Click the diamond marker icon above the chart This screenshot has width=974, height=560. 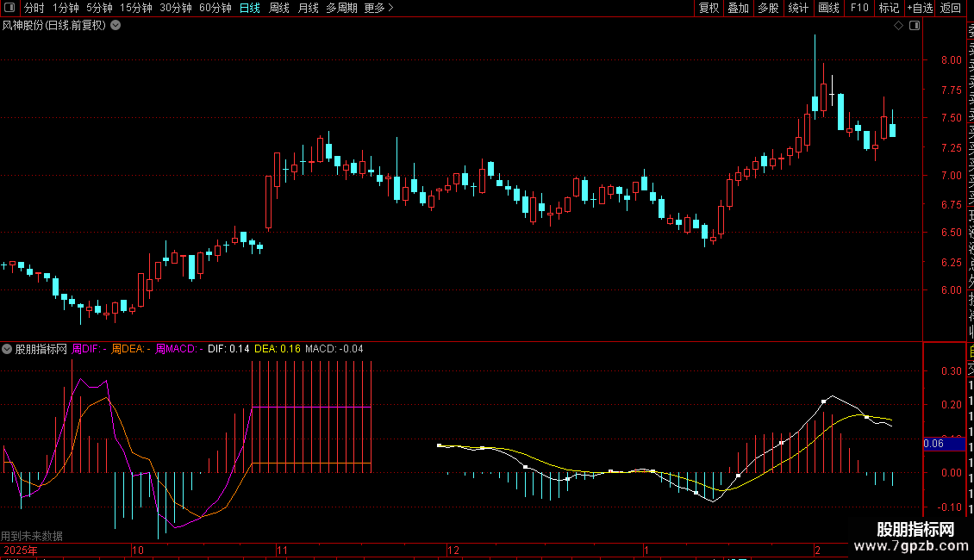coord(898,26)
